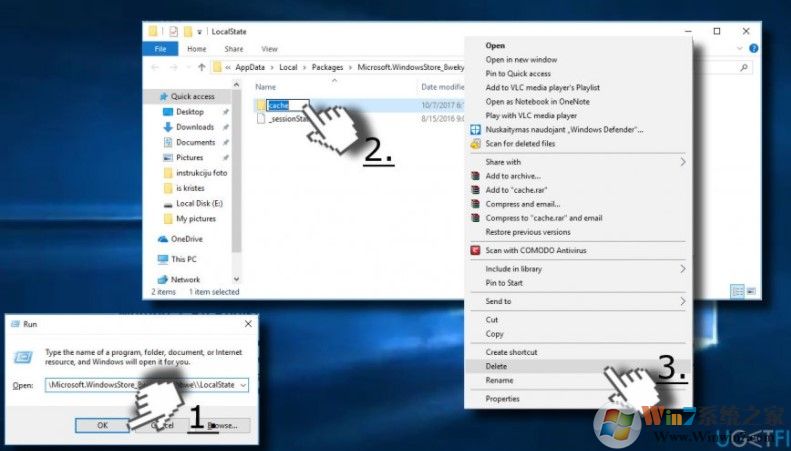Open Documents in navigation pane
Screen dimensions: 791x451
(x=195, y=142)
